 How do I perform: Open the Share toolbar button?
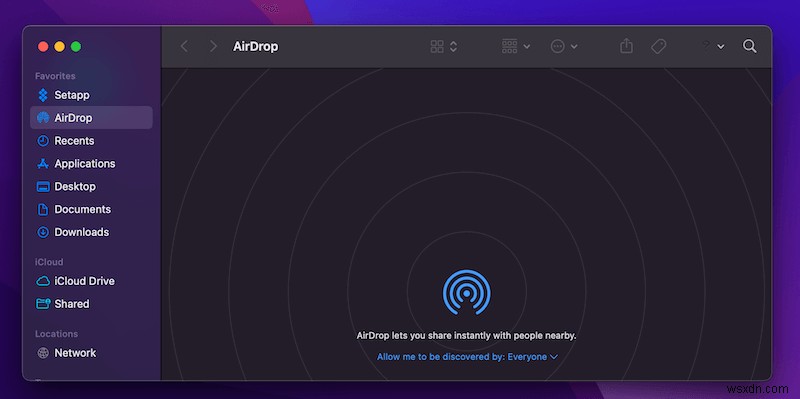(x=627, y=46)
